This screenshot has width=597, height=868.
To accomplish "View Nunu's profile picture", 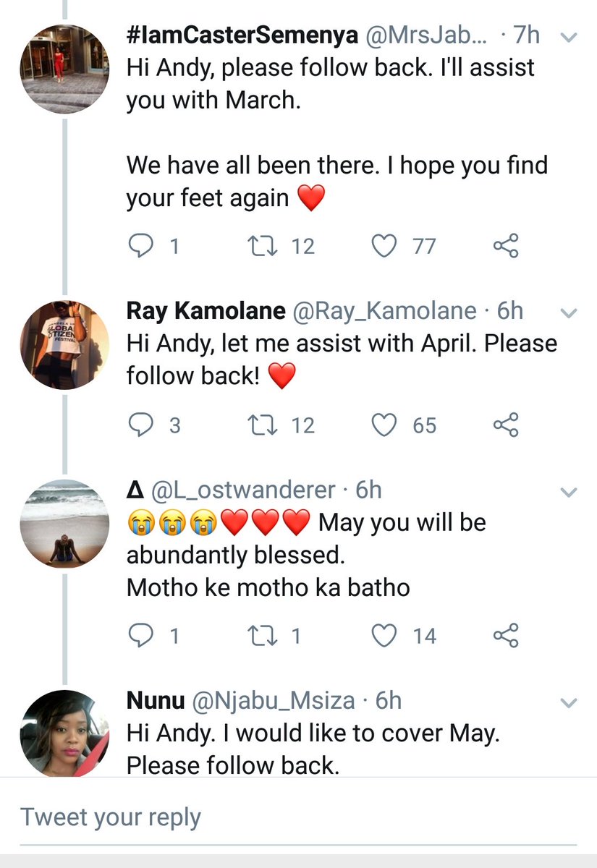I will click(x=64, y=732).
